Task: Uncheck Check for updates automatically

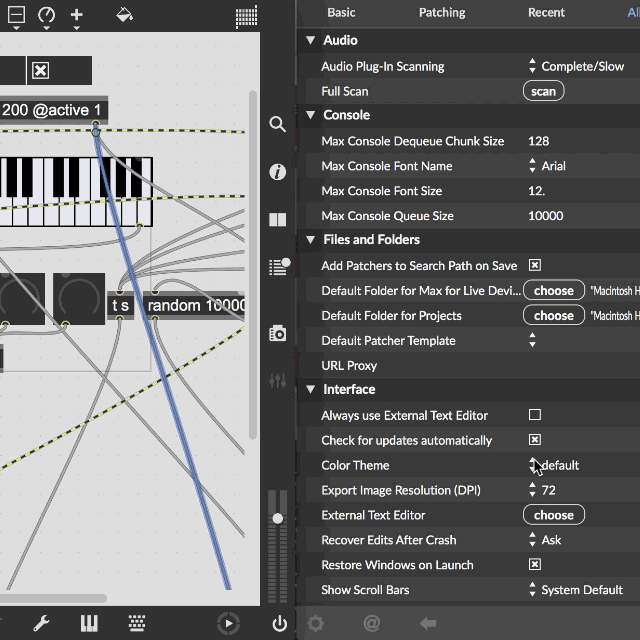Action: coord(535,440)
